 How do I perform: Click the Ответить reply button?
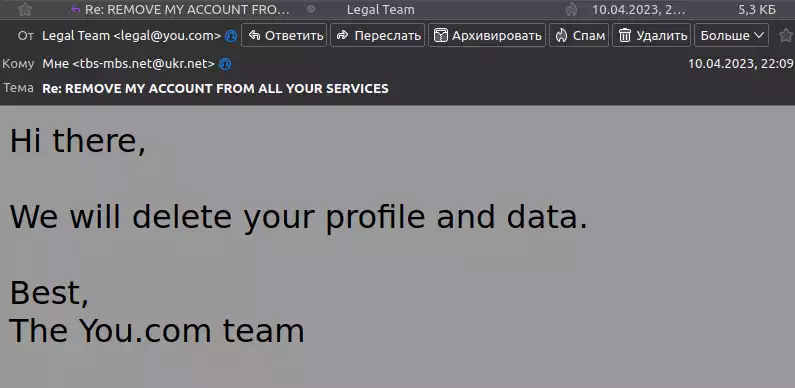click(x=284, y=36)
